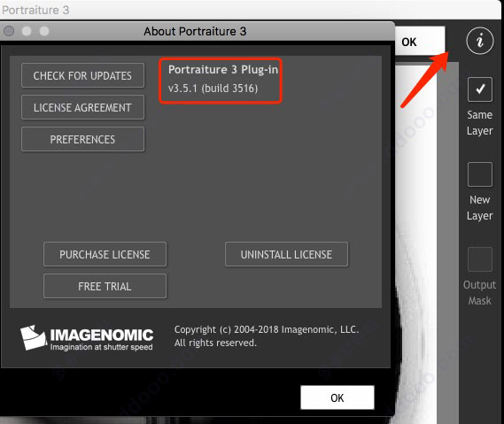Screen dimensions: 504x424
Task: Click CHECK FOR UPDATES button
Action: (82, 75)
